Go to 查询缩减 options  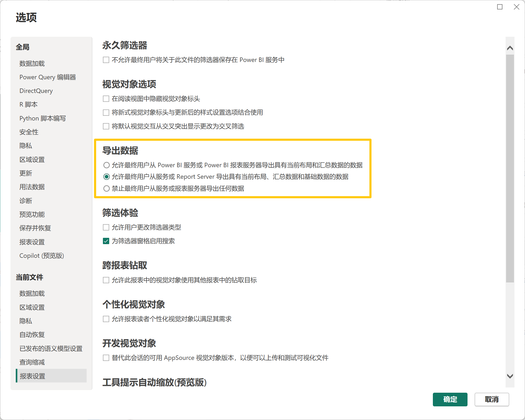[x=32, y=362]
